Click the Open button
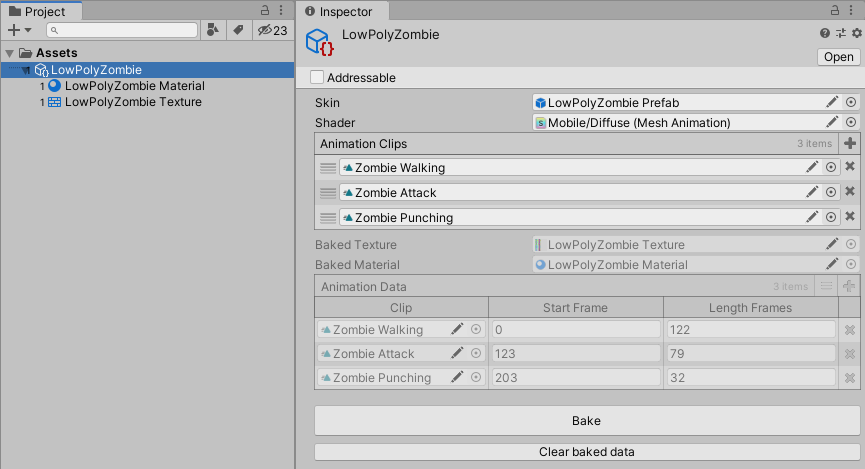Screen dimensions: 865x469 coord(839,57)
